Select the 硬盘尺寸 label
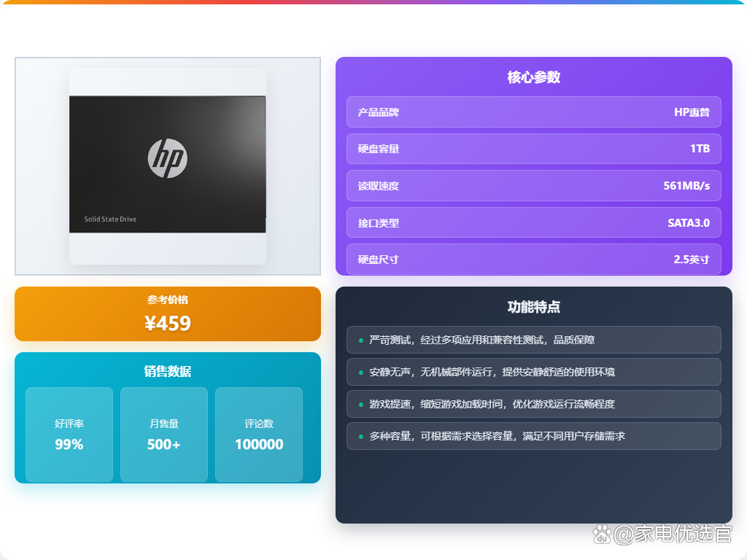 coord(379,260)
